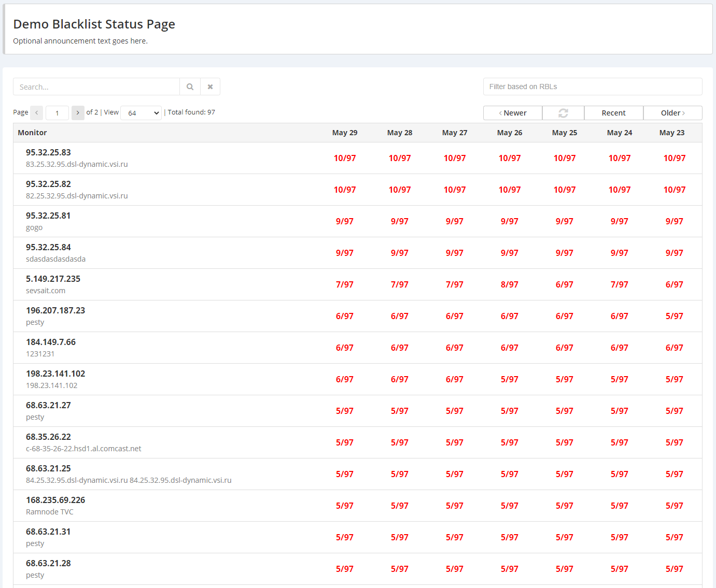The image size is (716, 588).
Task: Click the May 29 column header
Action: 344,133
